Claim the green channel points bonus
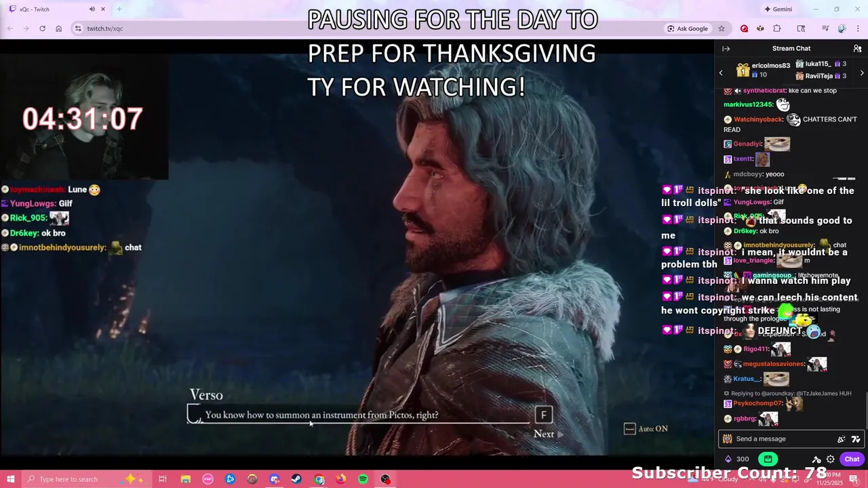The width and height of the screenshot is (868, 488). 768,460
